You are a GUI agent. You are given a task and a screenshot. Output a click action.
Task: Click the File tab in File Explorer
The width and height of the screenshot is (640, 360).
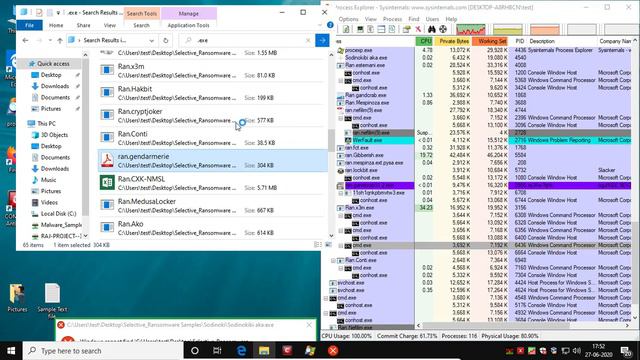click(x=29, y=25)
